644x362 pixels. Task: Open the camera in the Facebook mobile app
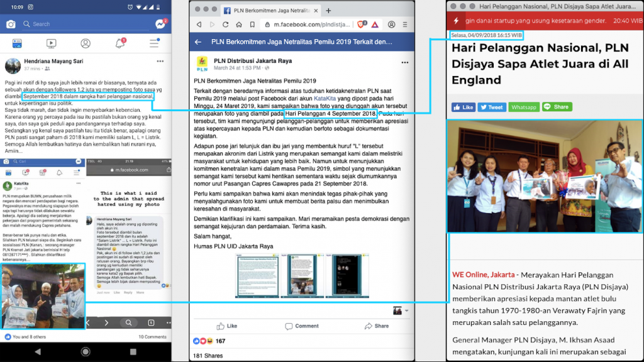[x=11, y=25]
